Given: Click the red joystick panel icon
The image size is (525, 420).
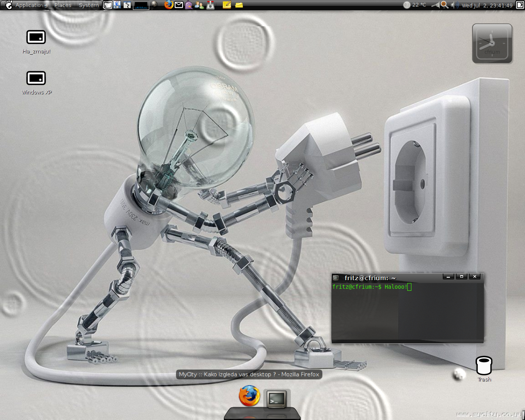Looking at the screenshot, I should coord(210,5).
